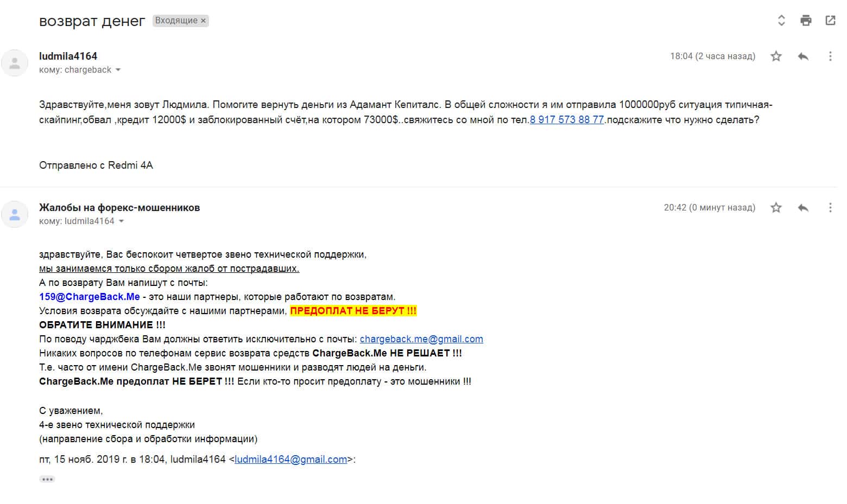
Task: Star the Жалобы на форекс-мошенников message
Action: [776, 207]
